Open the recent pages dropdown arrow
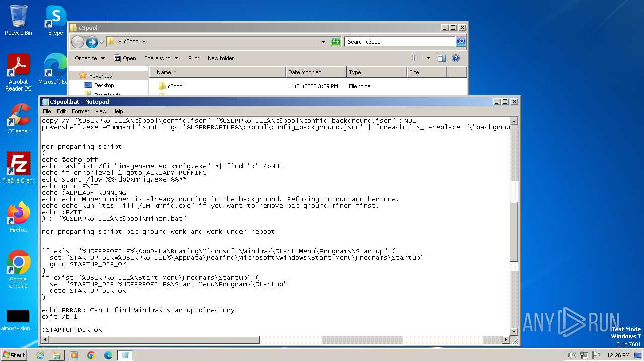This screenshot has height=362, width=644. click(x=102, y=42)
